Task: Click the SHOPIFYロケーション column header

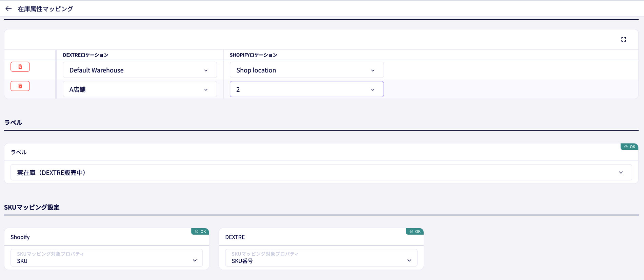Action: (253, 55)
